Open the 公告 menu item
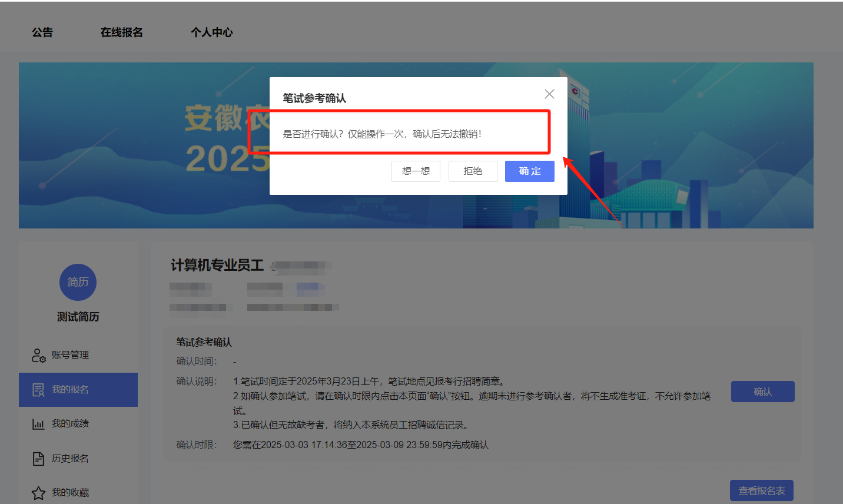Viewport: 843px width, 504px height. point(42,32)
